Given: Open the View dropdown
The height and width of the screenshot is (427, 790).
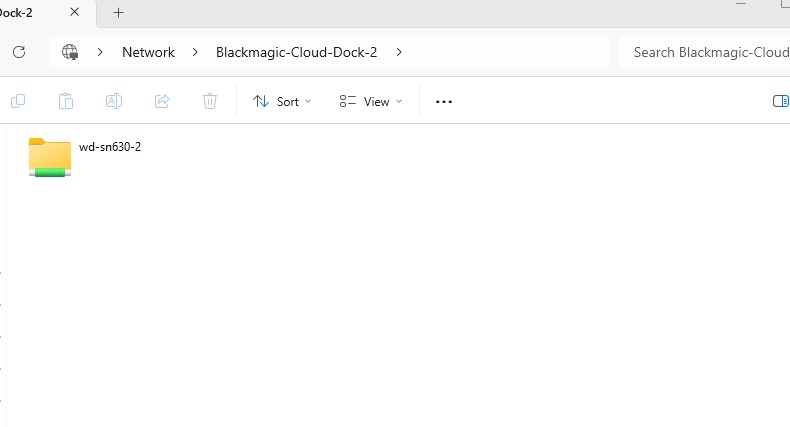Looking at the screenshot, I should tap(371, 101).
